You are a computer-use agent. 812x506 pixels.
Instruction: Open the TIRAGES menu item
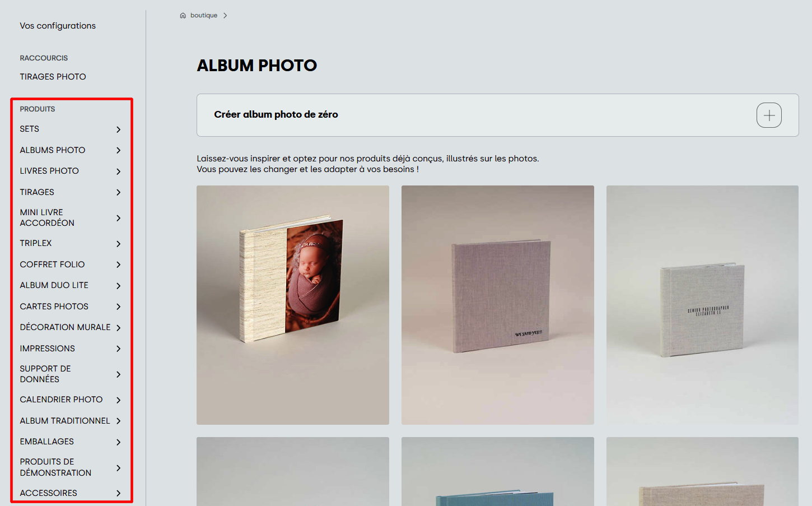tap(37, 192)
